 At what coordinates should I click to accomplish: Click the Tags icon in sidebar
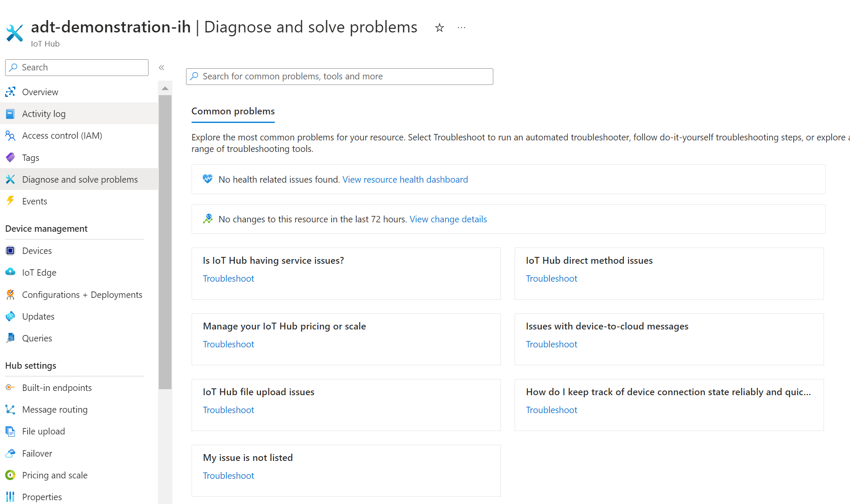[10, 157]
